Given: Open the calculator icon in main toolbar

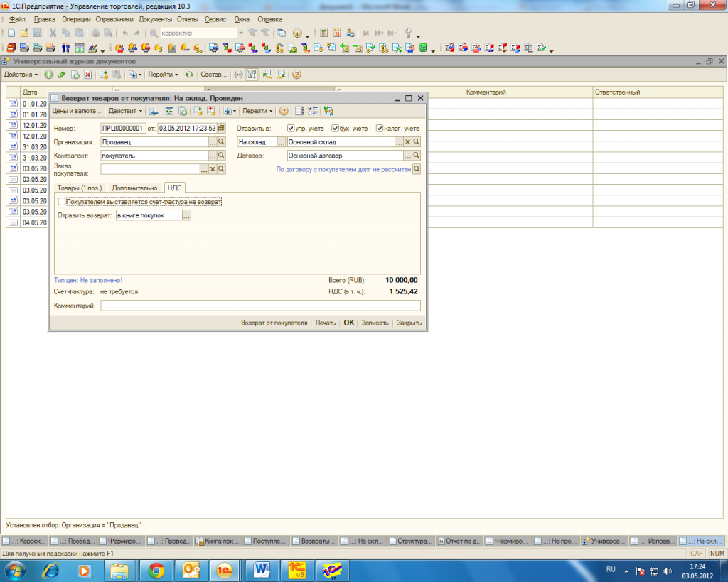Looking at the screenshot, I should pyautogui.click(x=323, y=33).
